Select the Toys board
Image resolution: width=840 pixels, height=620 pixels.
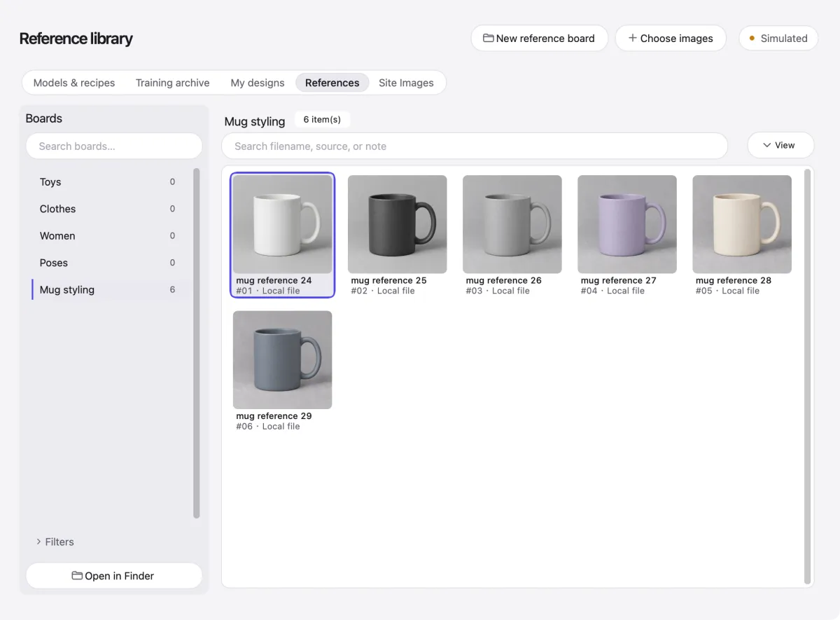pos(111,182)
